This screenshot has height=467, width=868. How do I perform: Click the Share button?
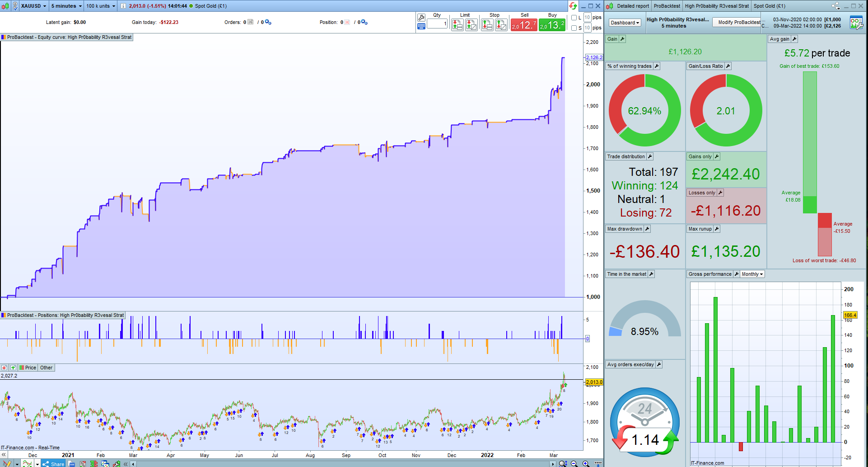(x=53, y=464)
